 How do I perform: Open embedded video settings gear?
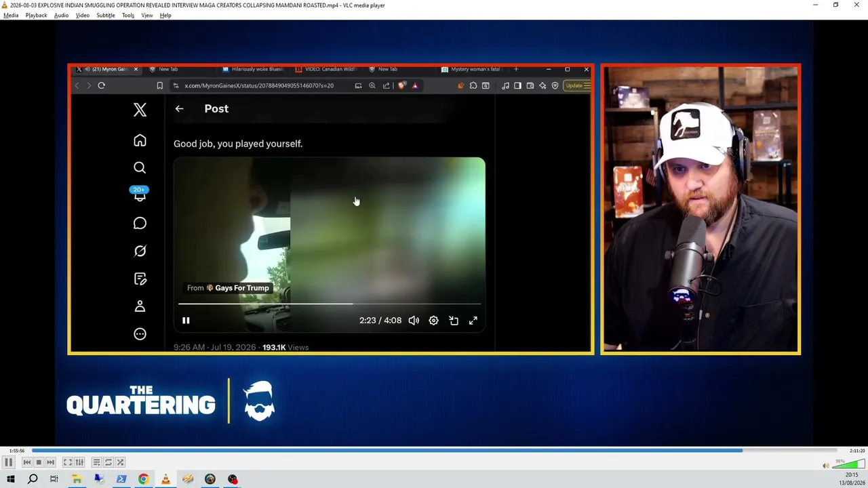(x=433, y=321)
